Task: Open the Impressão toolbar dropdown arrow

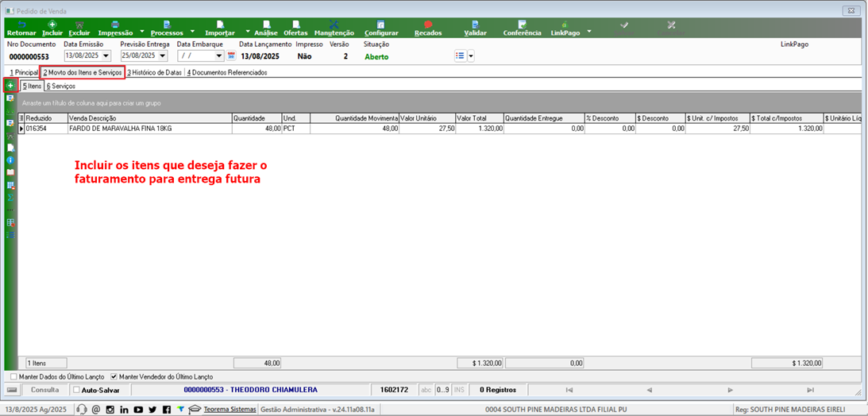Action: click(x=142, y=32)
